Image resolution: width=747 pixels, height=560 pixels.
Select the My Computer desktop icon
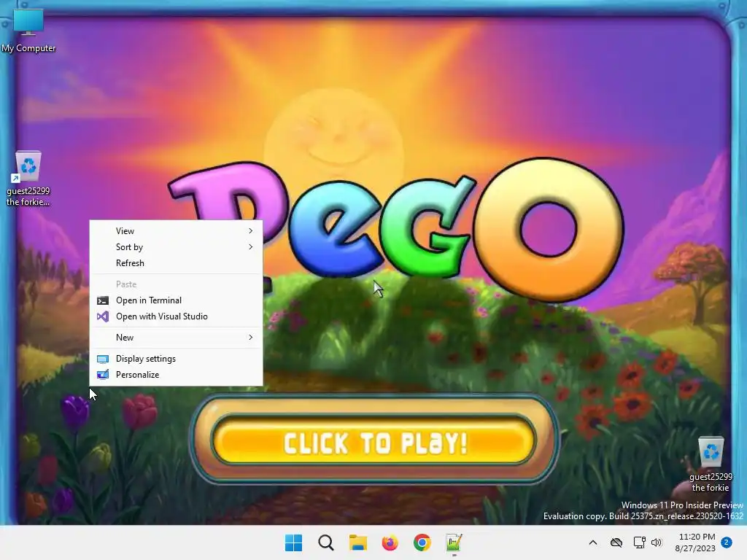coord(28,31)
